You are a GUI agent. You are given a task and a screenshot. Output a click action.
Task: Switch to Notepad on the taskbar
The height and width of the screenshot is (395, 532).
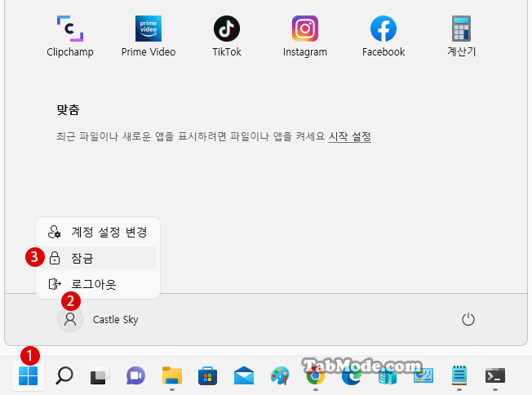[x=459, y=375]
